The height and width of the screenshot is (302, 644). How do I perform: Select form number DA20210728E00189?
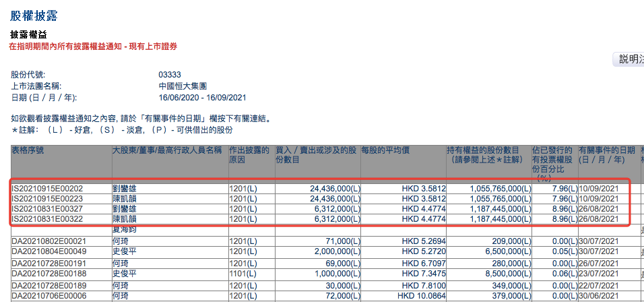(49, 284)
